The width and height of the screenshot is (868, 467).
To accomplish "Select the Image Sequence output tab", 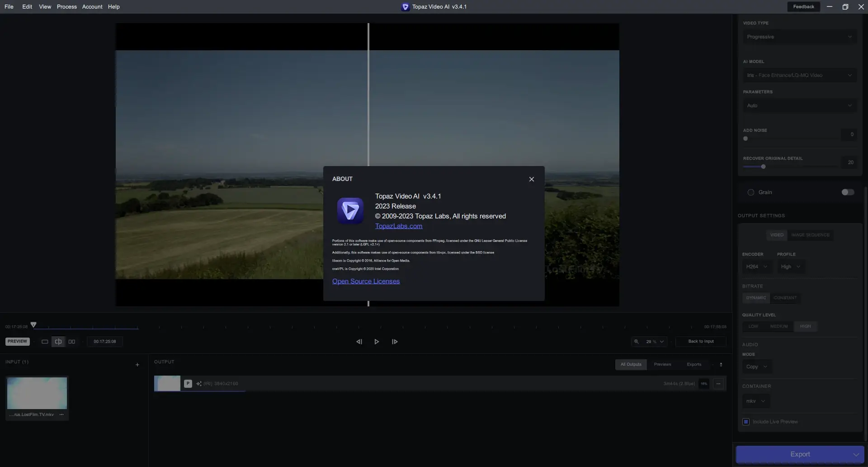I will click(810, 235).
